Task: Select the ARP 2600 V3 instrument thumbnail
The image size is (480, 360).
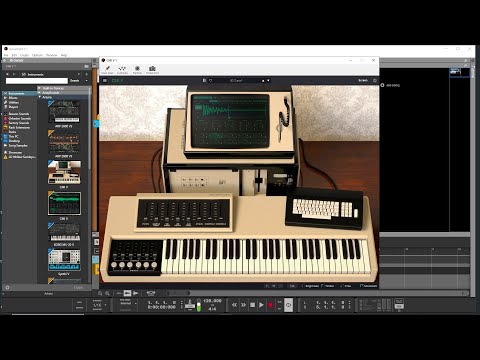Action: 64,112
